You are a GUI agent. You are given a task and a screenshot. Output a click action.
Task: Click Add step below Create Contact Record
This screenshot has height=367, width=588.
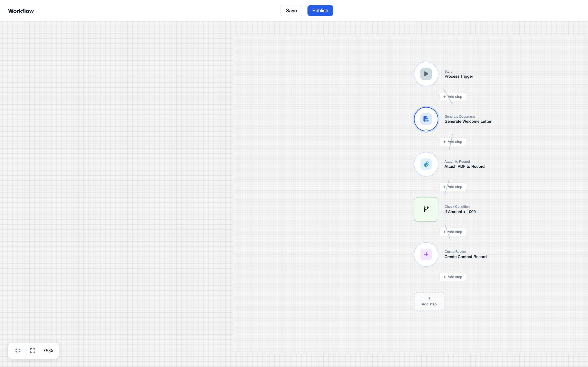tap(452, 277)
